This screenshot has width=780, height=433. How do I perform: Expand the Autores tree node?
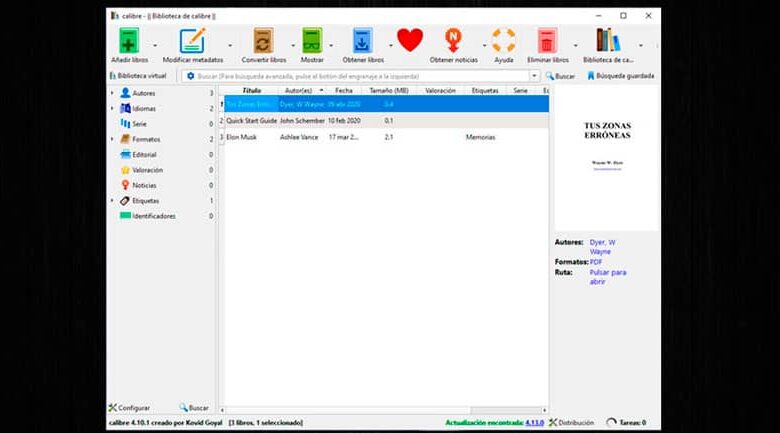tap(112, 93)
